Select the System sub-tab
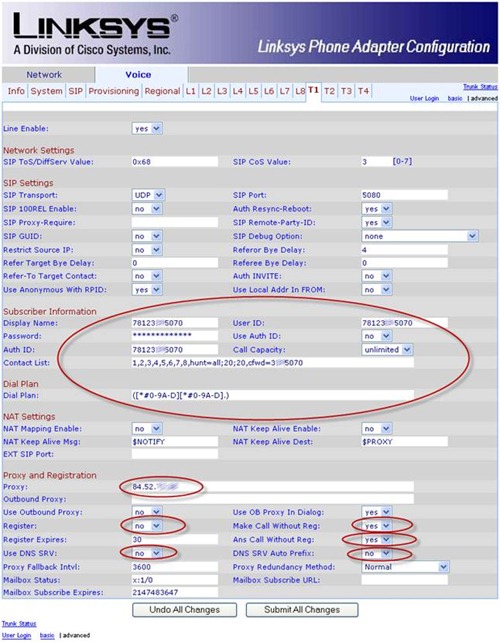500x642 pixels. click(x=47, y=91)
